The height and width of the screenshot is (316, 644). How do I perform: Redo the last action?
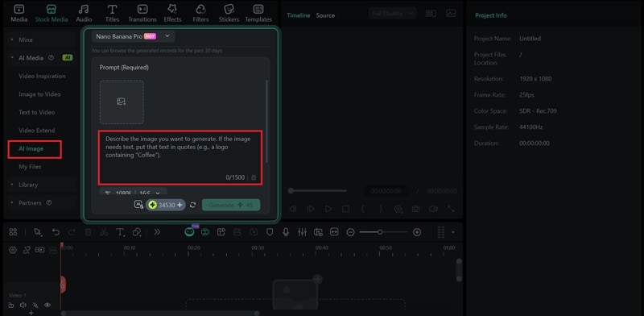(72, 232)
